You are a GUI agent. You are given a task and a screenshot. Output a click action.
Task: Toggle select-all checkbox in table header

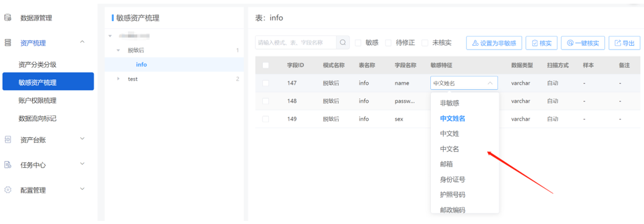coord(265,65)
